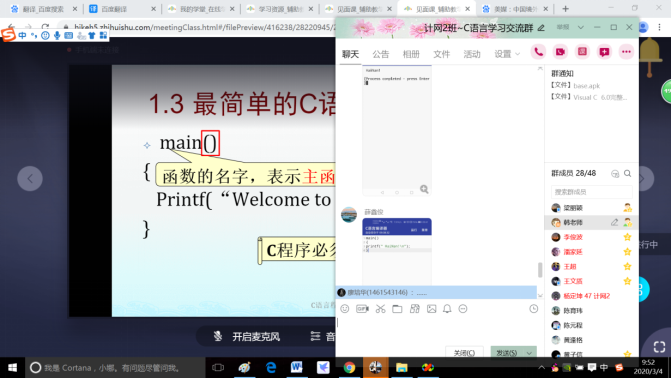Open the base.apk file notice
Screen dimensions: 671x378
[x=576, y=86]
